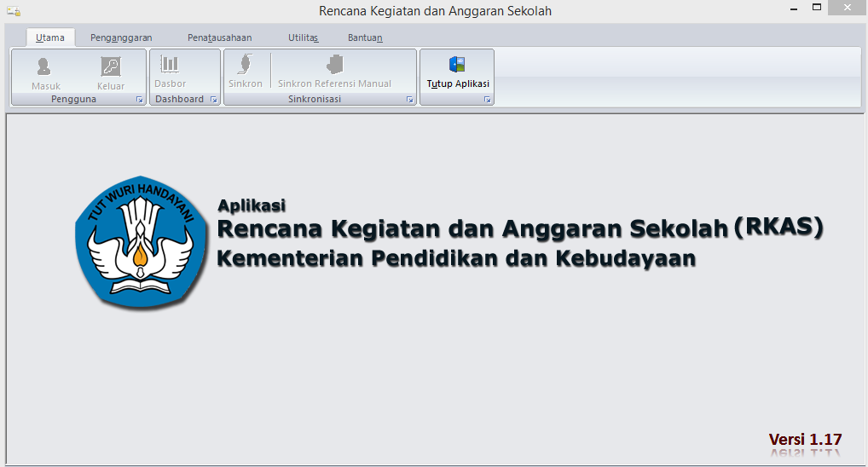Click the Masuk user login icon
868x467 pixels.
tap(44, 66)
